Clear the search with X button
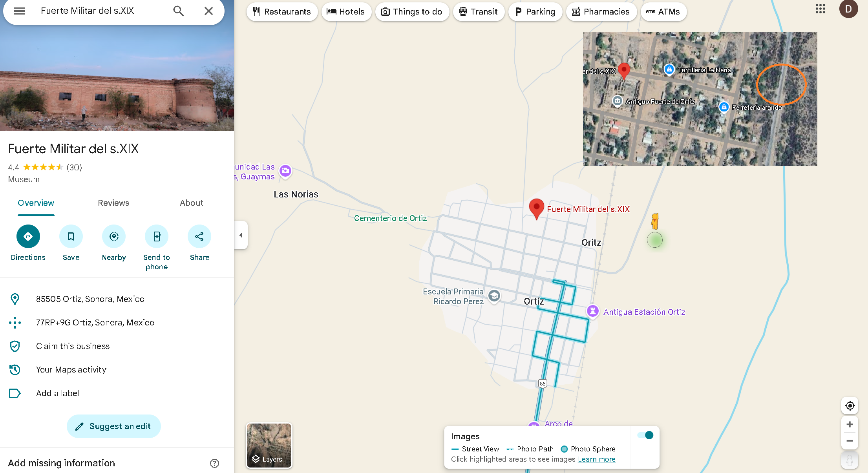The width and height of the screenshot is (868, 473). point(209,11)
